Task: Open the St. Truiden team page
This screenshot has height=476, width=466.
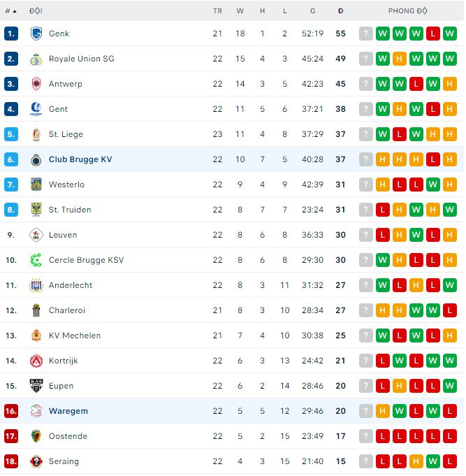Action: [70, 210]
